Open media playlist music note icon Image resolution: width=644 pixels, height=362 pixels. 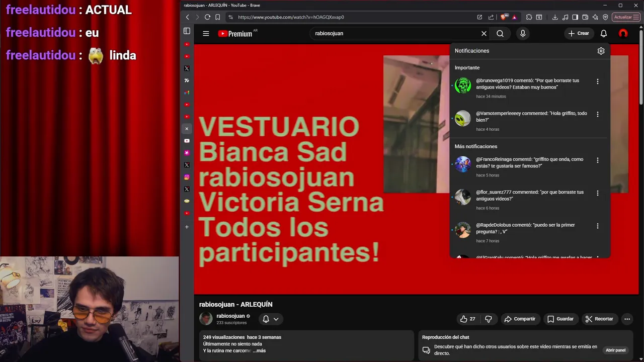pos(565,17)
